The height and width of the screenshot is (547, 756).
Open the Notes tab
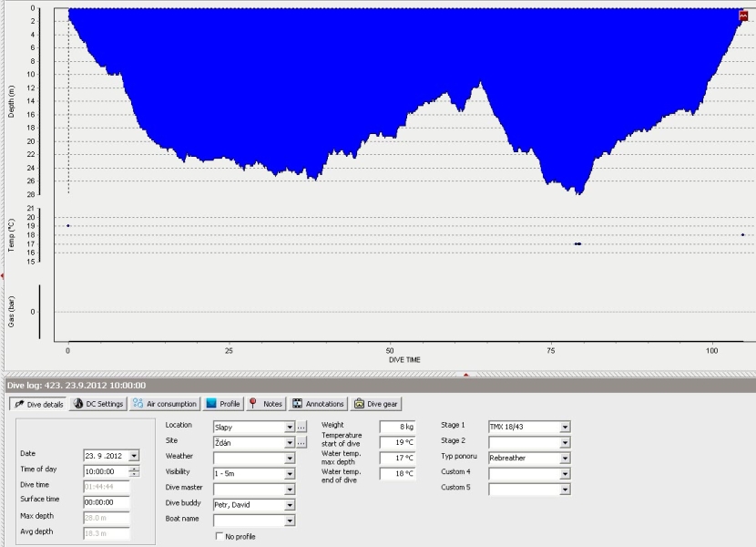pos(266,404)
